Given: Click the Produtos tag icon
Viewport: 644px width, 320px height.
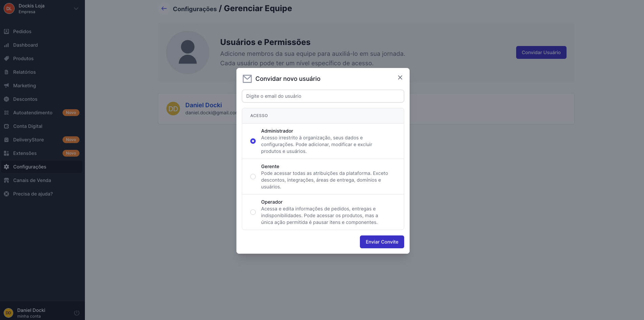Looking at the screenshot, I should pos(6,59).
